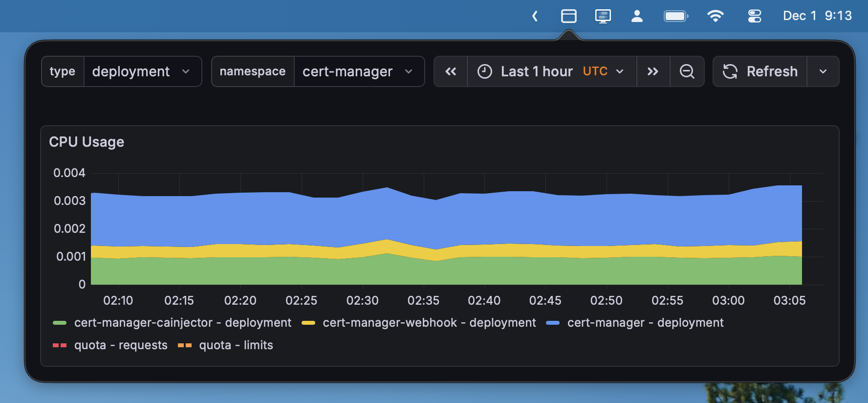Shift time range backward with double-left arrows
Image resolution: width=868 pixels, height=403 pixels.
pos(451,71)
